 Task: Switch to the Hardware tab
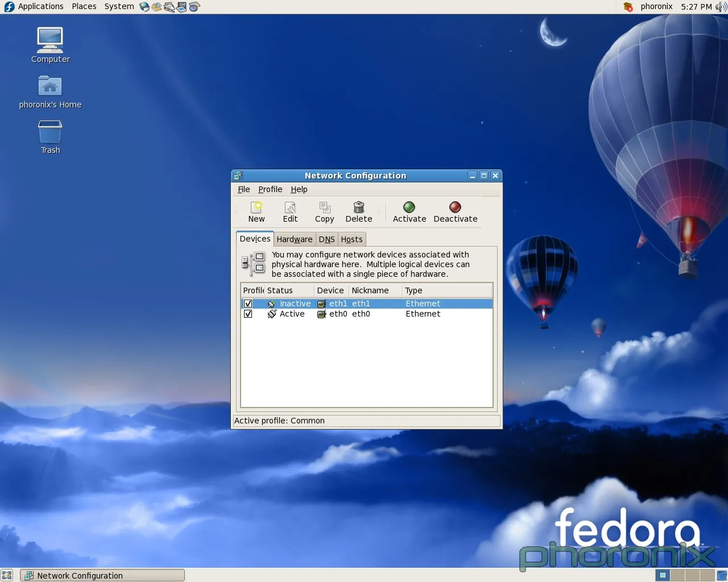click(295, 239)
